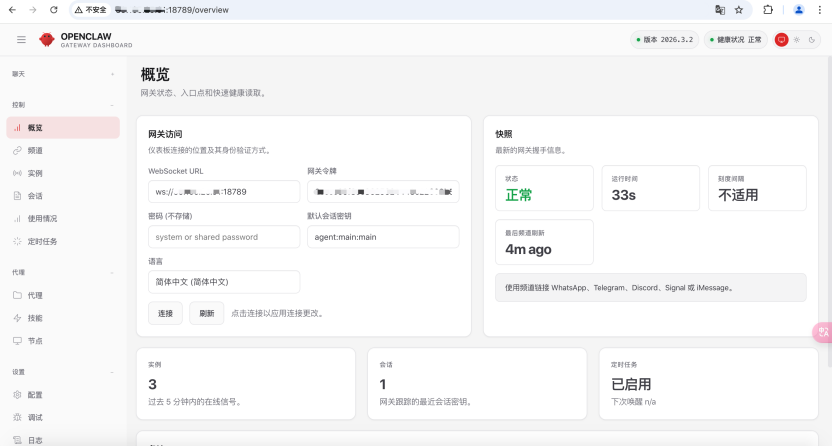The width and height of the screenshot is (832, 446).
Task: Click the 版本 2026.3.2 pill
Action: [664, 40]
